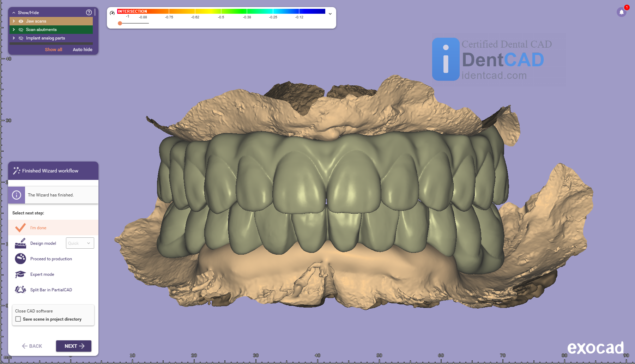Click Show all in Show/Hide panel
Image resolution: width=635 pixels, height=364 pixels.
53,50
